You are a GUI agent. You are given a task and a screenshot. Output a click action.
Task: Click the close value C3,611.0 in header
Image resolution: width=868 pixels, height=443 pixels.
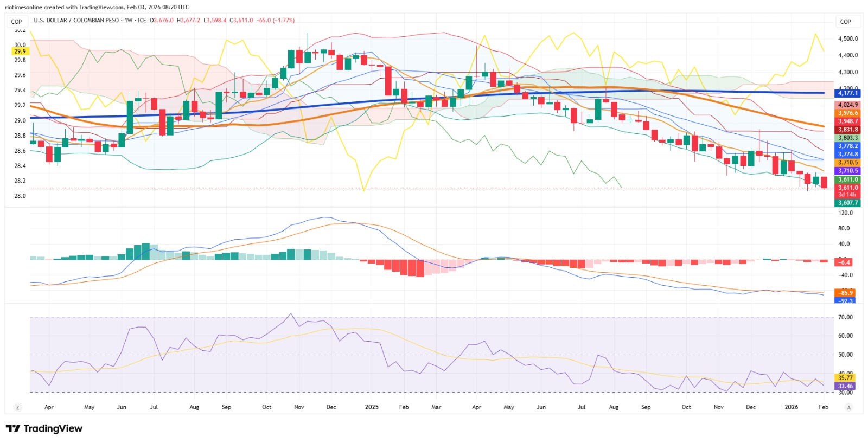(x=241, y=21)
